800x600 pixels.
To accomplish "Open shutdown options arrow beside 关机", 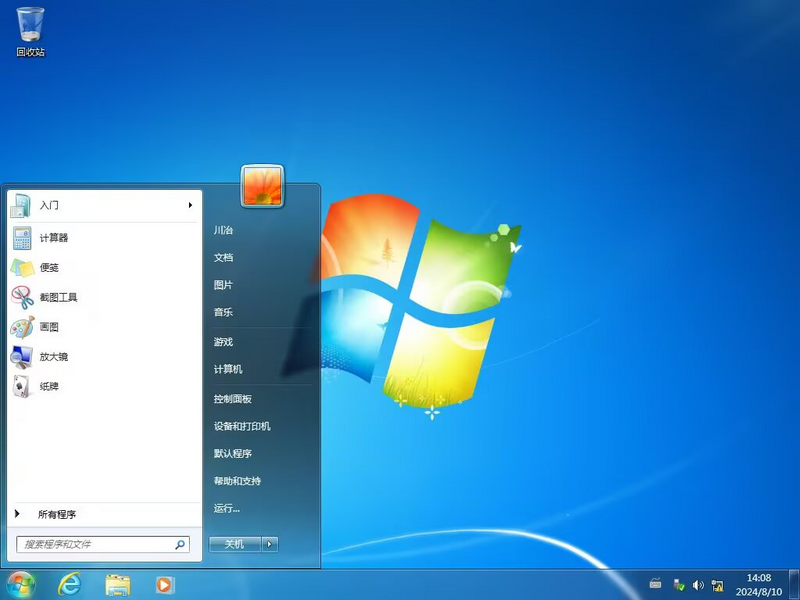I will point(271,544).
